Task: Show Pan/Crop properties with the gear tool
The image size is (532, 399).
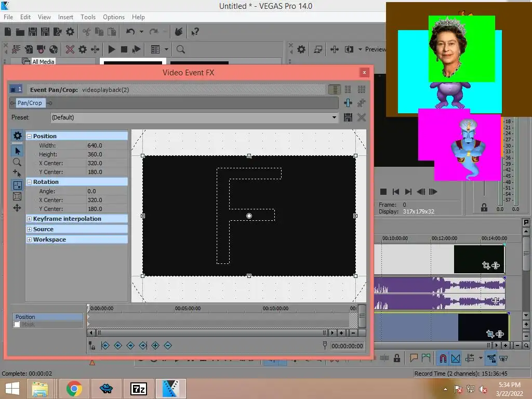Action: click(17, 136)
